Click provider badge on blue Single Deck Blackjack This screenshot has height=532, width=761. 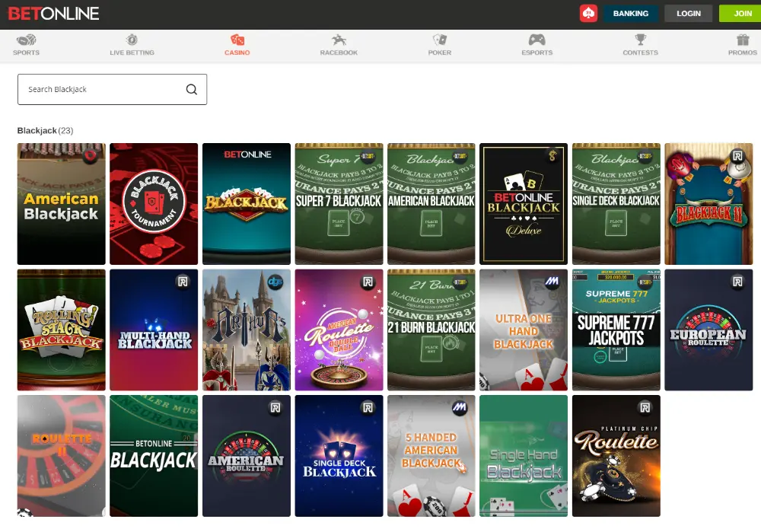tap(368, 408)
